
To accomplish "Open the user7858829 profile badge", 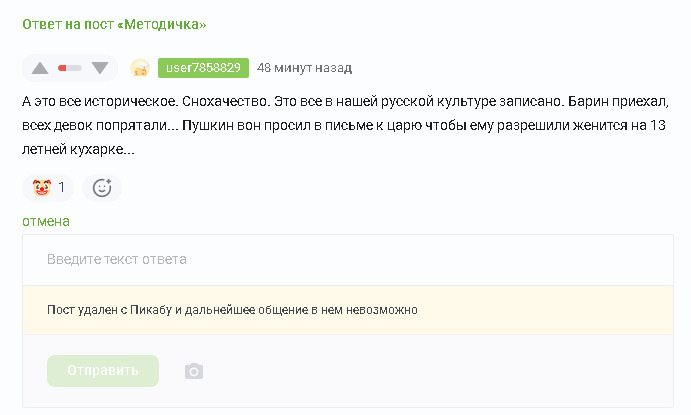I will click(x=203, y=68).
